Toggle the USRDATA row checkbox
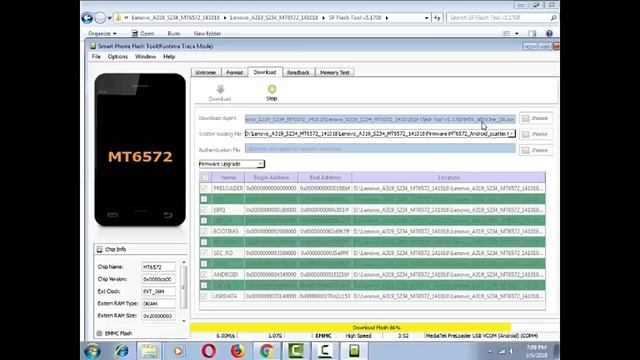The width and height of the screenshot is (640, 360). [204, 296]
